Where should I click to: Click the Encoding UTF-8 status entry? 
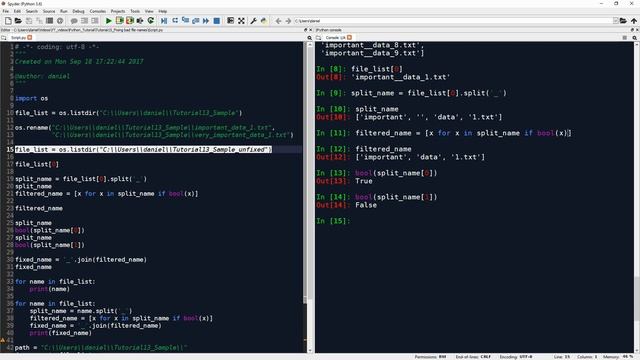516,357
